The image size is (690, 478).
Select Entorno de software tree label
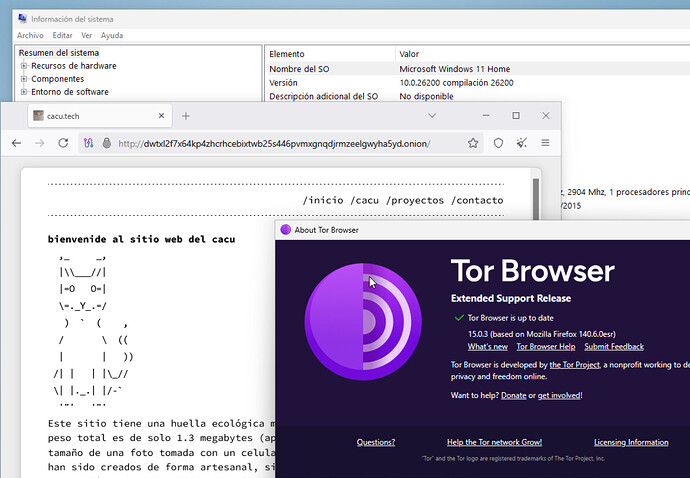click(70, 92)
